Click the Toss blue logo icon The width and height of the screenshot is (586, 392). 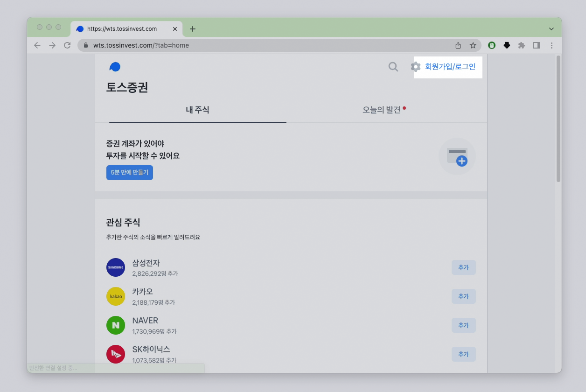(115, 67)
